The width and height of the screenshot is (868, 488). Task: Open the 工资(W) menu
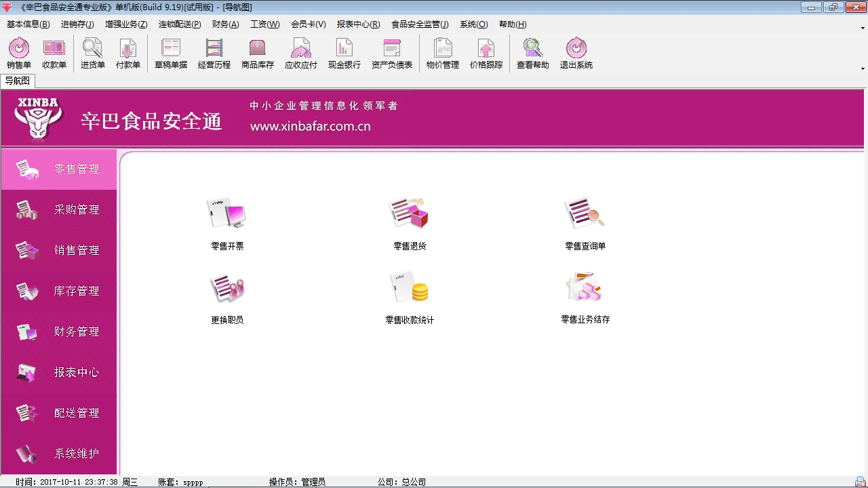tap(265, 24)
